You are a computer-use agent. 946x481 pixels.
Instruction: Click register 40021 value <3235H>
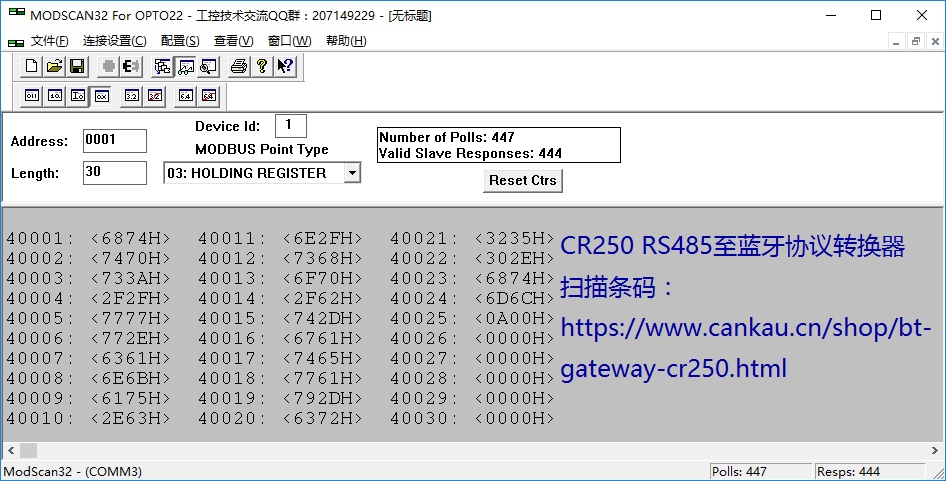514,238
